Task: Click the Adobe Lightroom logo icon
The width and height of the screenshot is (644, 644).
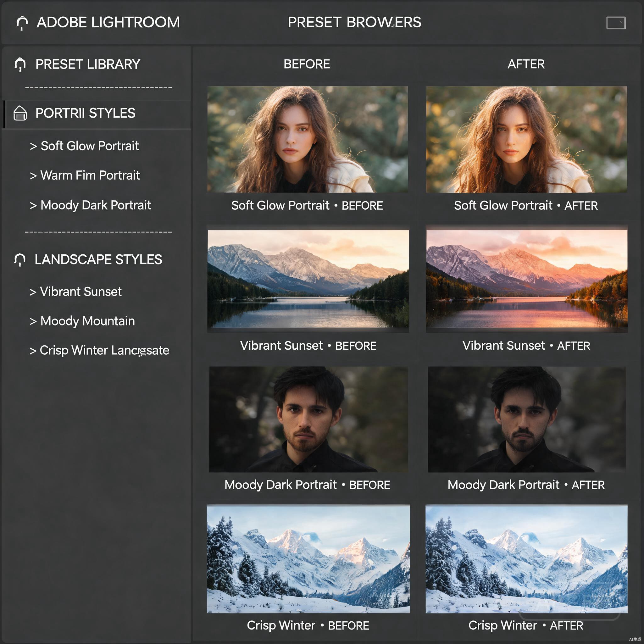Action: tap(22, 23)
